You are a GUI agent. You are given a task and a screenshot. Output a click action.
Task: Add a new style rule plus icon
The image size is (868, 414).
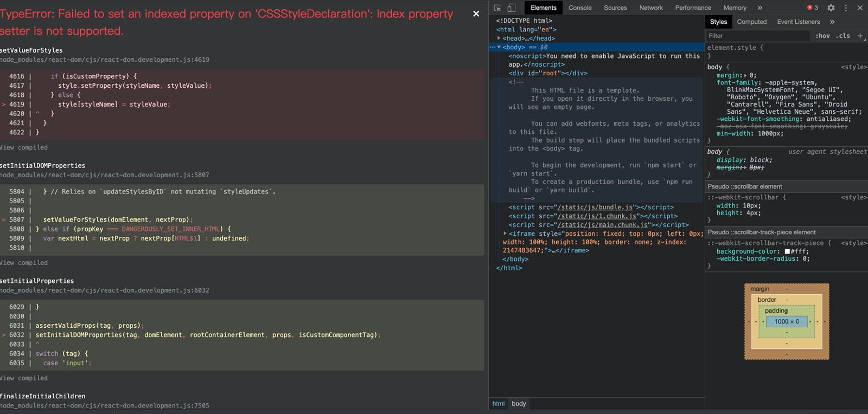coord(860,36)
